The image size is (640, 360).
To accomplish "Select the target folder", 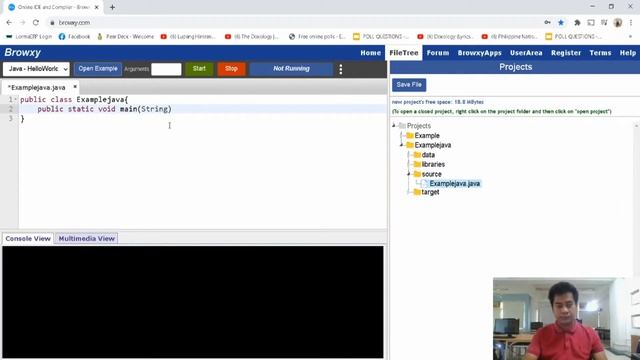I will (430, 192).
